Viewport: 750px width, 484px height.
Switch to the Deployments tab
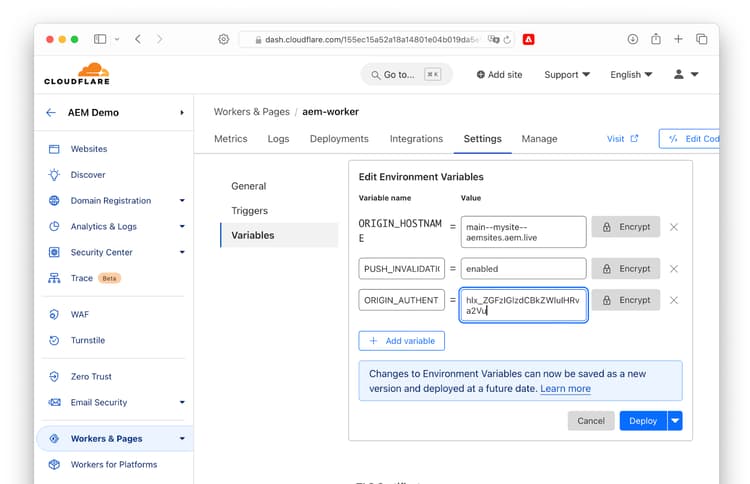(x=339, y=139)
